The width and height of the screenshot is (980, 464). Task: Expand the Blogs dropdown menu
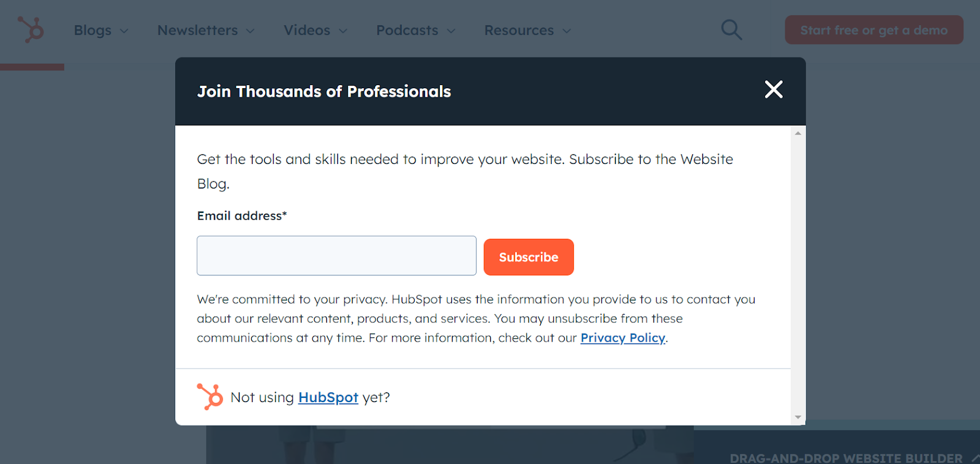pyautogui.click(x=101, y=30)
